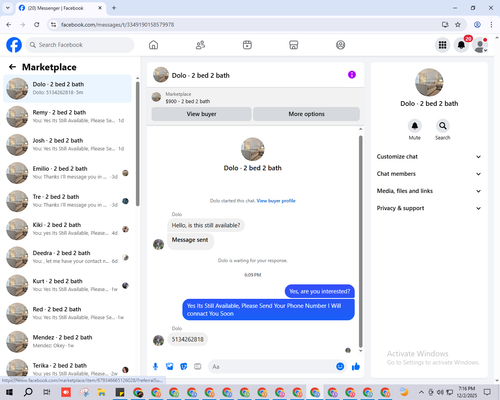Expand Customize chat section
This screenshot has width=500, height=400.
coord(429,157)
